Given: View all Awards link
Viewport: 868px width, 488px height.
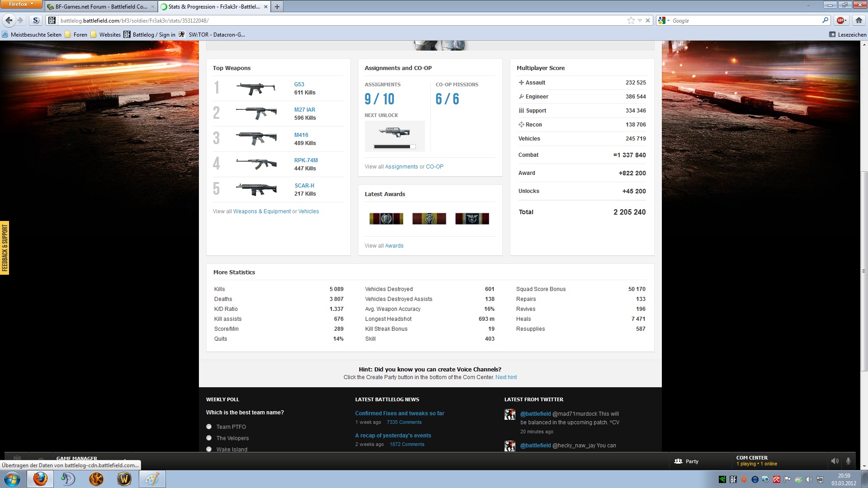Looking at the screenshot, I should [x=394, y=246].
